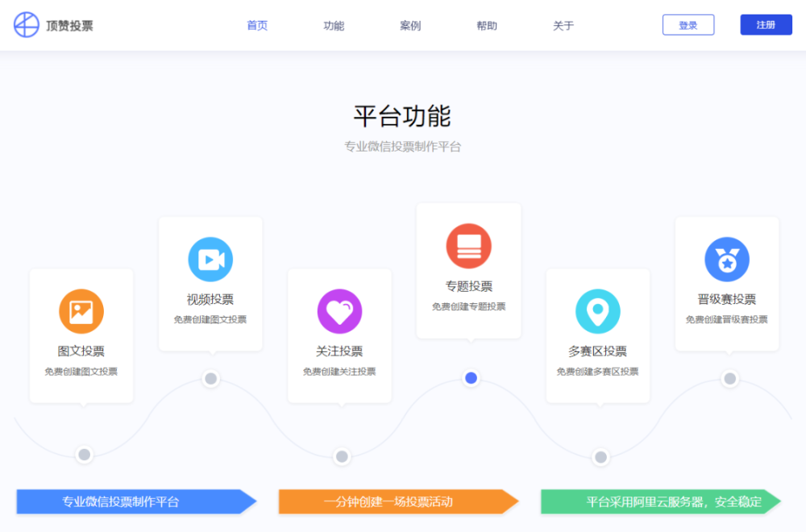Select the timeline dot below 晋级赛投票
The height and width of the screenshot is (532, 806).
click(x=730, y=379)
